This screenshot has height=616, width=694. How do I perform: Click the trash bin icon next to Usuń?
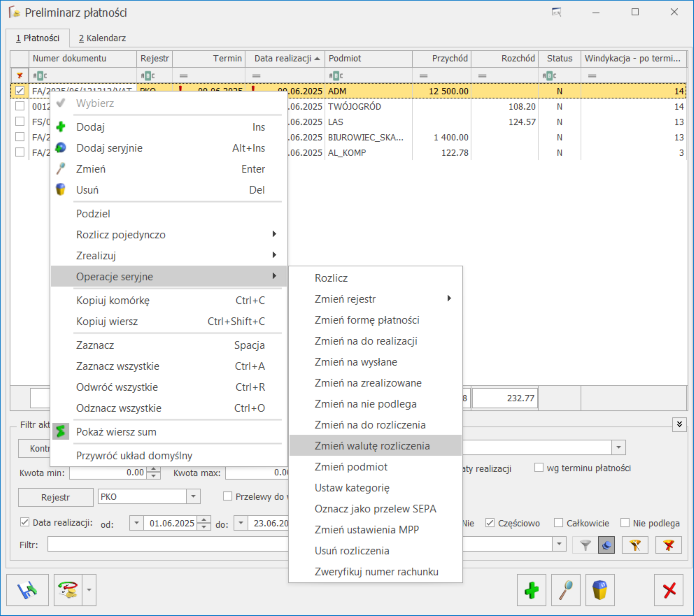point(61,189)
